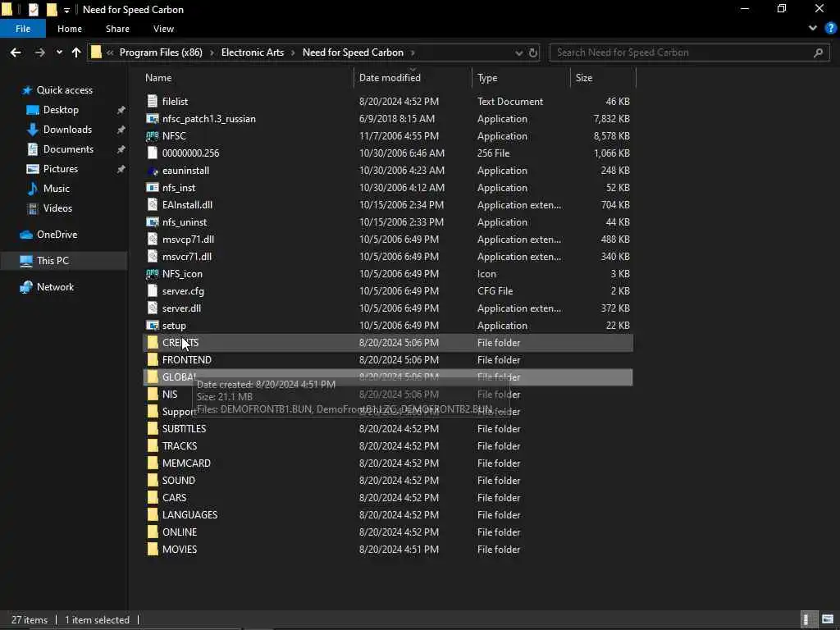Select Videos in navigation pane
840x630 pixels.
57,208
